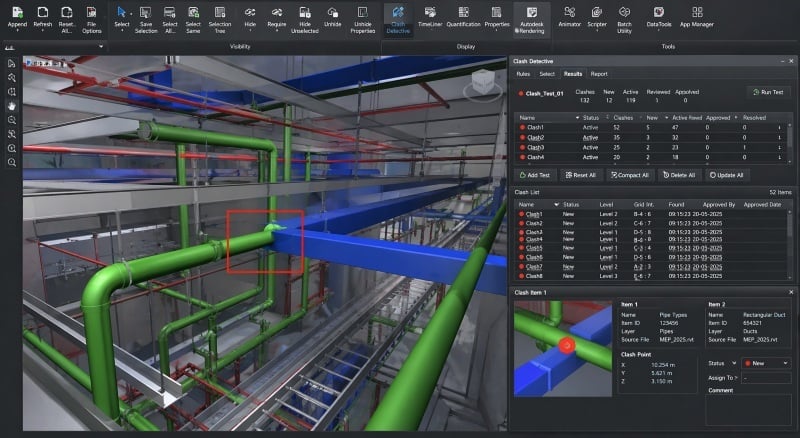
Task: Click the Reset All icon
Action: point(66,12)
